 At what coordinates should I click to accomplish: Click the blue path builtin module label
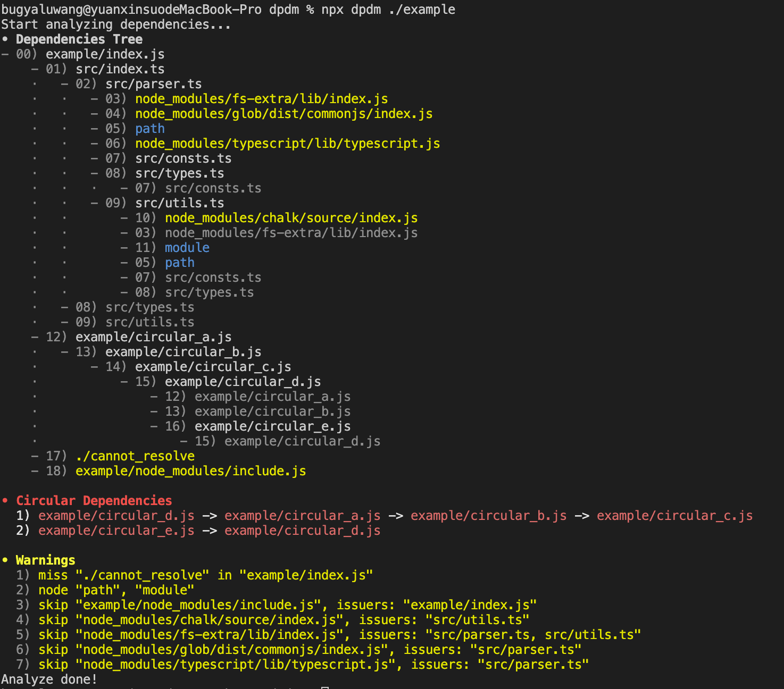point(150,128)
